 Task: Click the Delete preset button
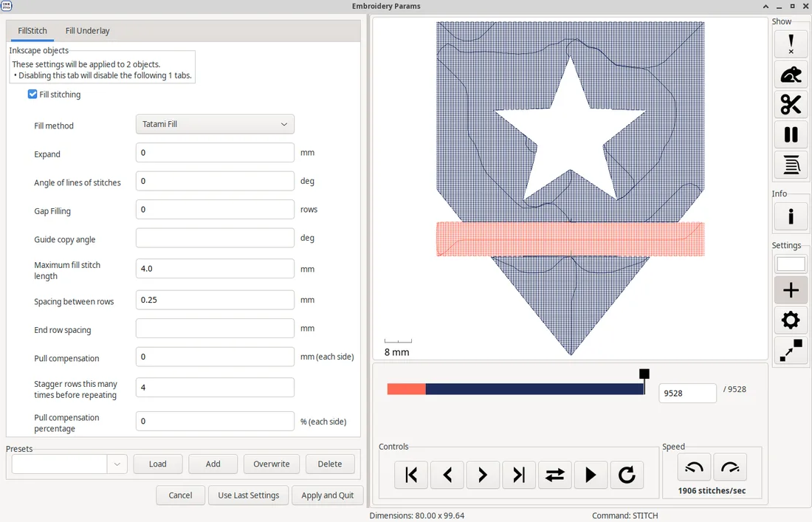click(x=330, y=464)
